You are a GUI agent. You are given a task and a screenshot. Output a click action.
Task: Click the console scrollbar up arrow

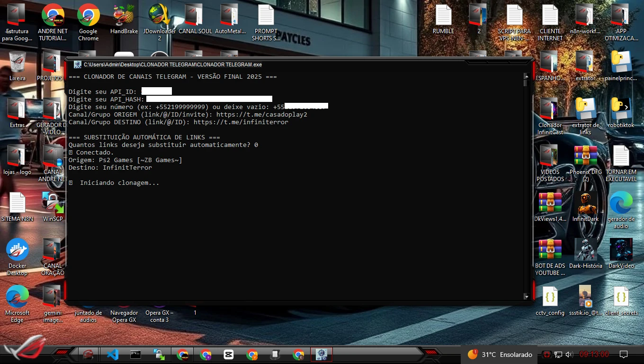tap(526, 76)
